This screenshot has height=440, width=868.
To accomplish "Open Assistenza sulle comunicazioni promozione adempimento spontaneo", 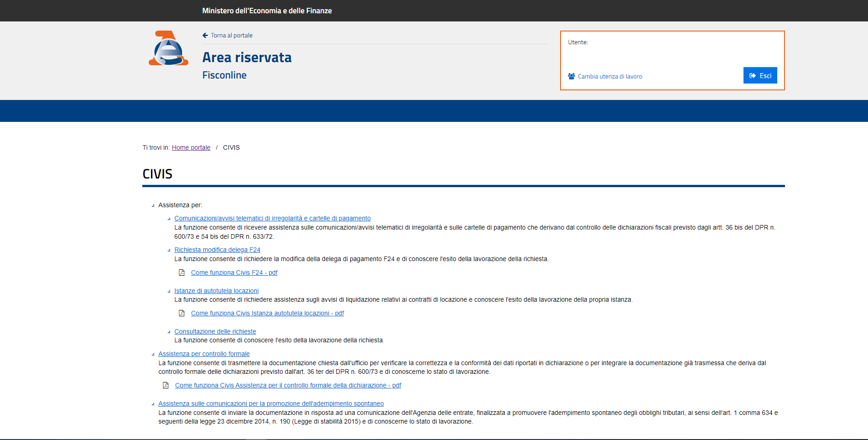I will tap(271, 403).
